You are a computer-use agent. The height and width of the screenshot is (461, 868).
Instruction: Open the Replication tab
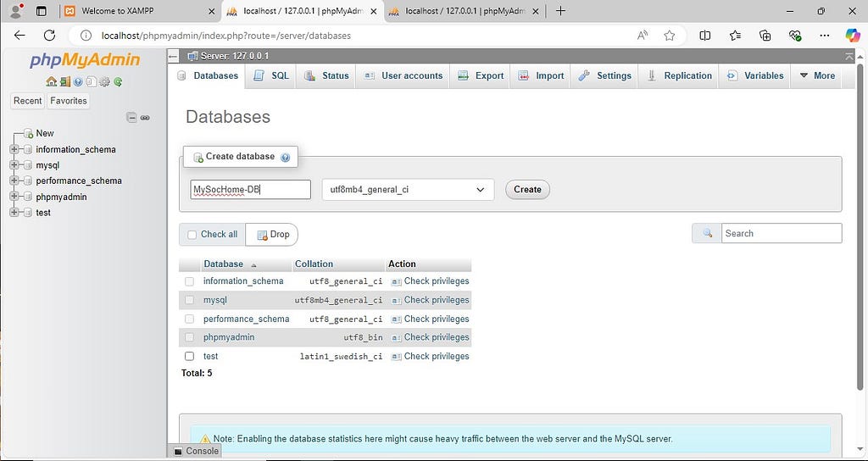[679, 75]
